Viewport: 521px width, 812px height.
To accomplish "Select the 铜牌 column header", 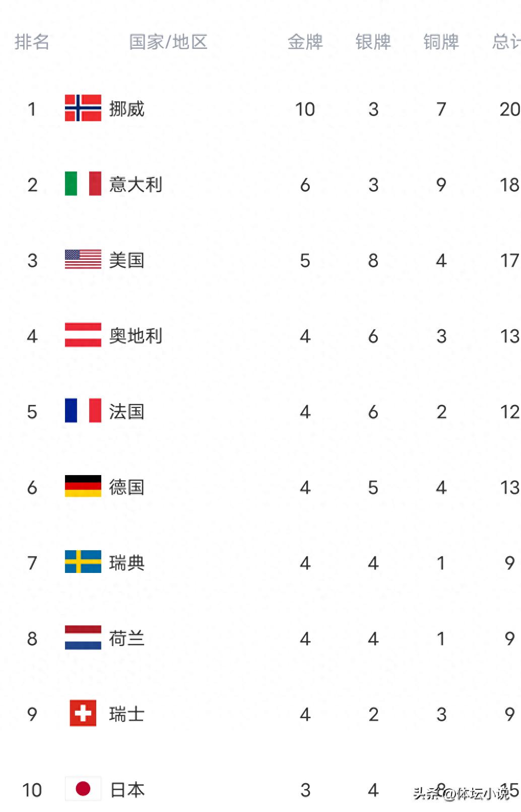I will pos(441,42).
